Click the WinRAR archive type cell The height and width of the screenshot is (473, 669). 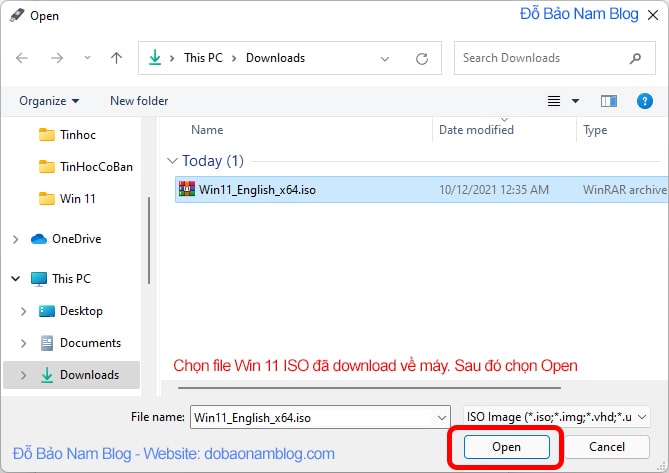pos(624,189)
